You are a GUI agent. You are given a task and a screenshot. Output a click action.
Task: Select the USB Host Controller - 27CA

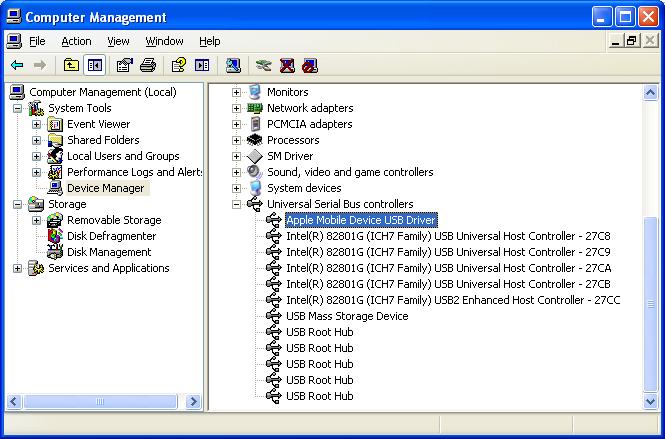coord(449,268)
